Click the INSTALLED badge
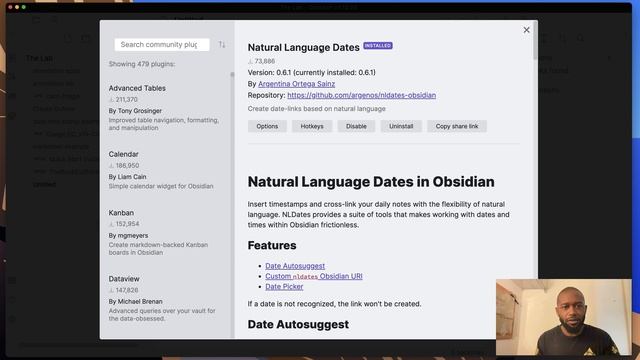Screen dimensions: 640x360 (x=378, y=46)
